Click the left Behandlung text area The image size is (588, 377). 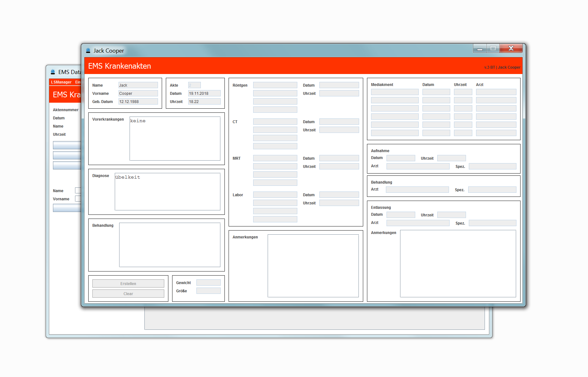click(169, 245)
